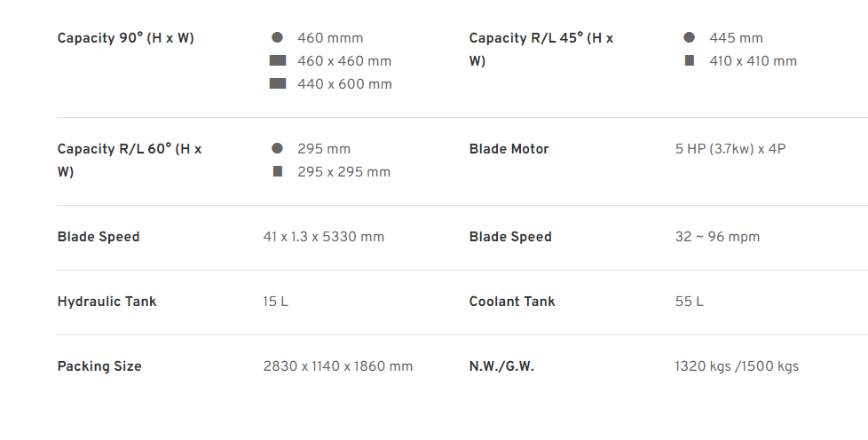Image resolution: width=868 pixels, height=440 pixels.
Task: Click the 41 x 1.3 x 5330 mm value
Action: [x=323, y=237]
